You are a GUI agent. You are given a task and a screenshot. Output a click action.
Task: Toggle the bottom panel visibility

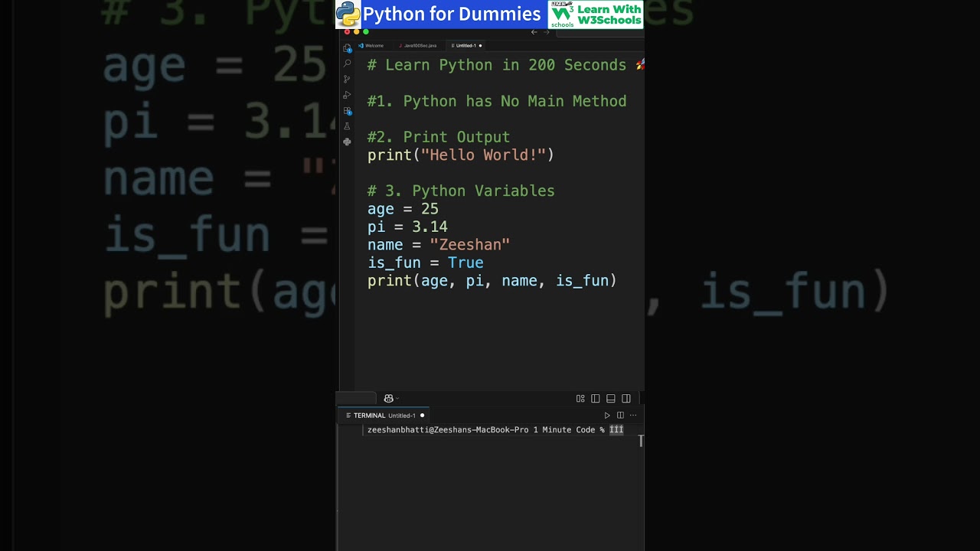611,399
